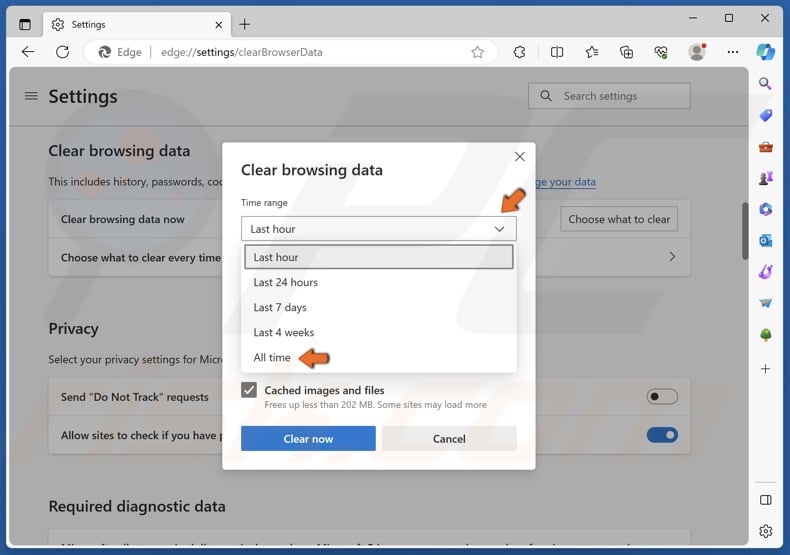Open Outlook icon in the sidebar
Image resolution: width=790 pixels, height=555 pixels.
765,240
